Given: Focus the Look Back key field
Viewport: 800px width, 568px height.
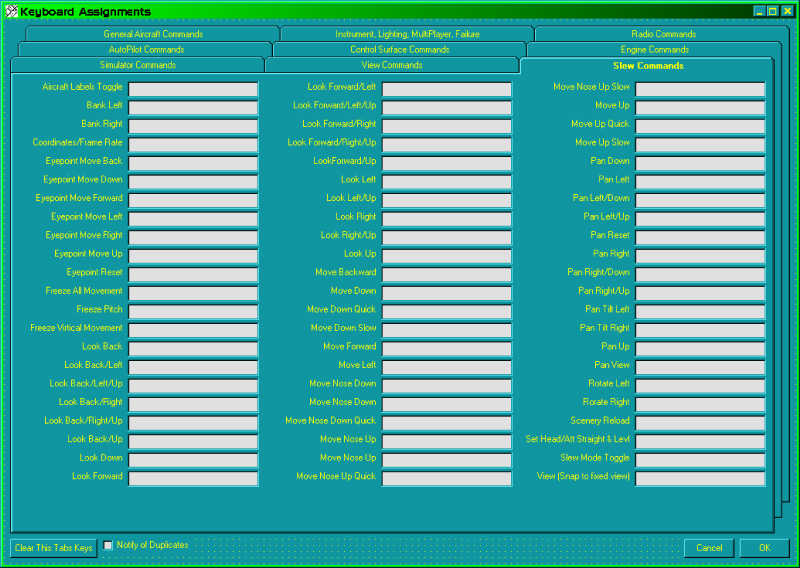Looking at the screenshot, I should click(193, 349).
